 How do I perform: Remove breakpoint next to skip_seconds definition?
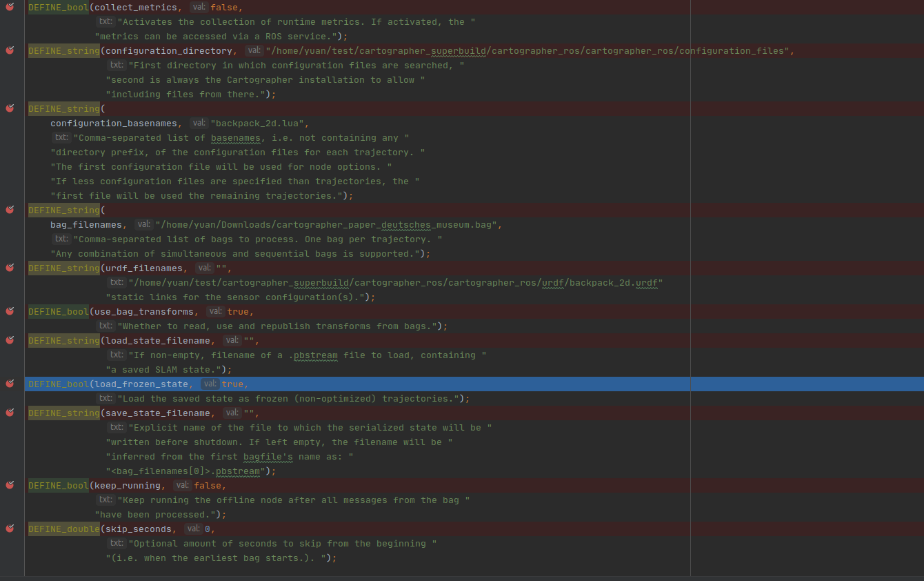point(10,529)
